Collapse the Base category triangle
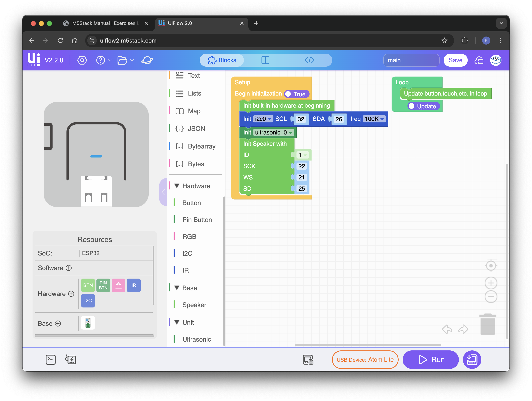The height and width of the screenshot is (401, 532). [x=177, y=288]
